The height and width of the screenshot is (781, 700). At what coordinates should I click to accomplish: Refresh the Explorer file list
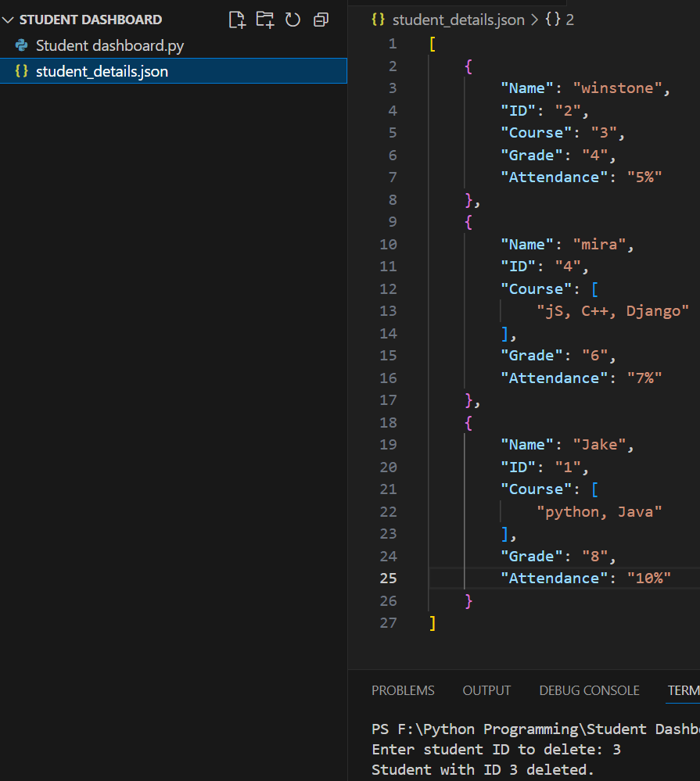293,20
